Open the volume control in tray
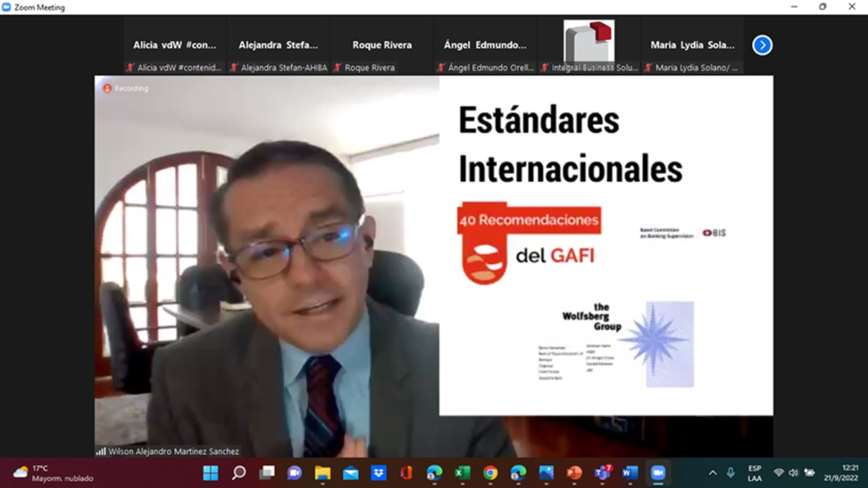Screen dimensions: 868x488 click(793, 473)
